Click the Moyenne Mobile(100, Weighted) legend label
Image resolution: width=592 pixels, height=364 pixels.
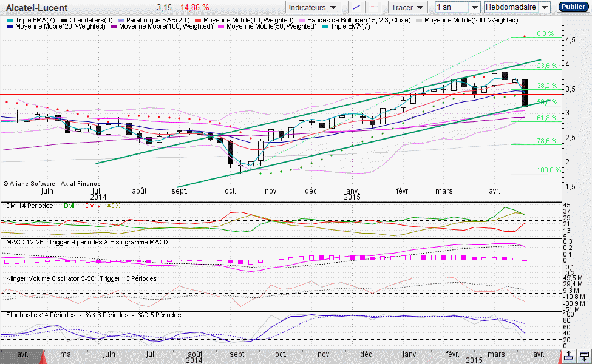pos(166,27)
